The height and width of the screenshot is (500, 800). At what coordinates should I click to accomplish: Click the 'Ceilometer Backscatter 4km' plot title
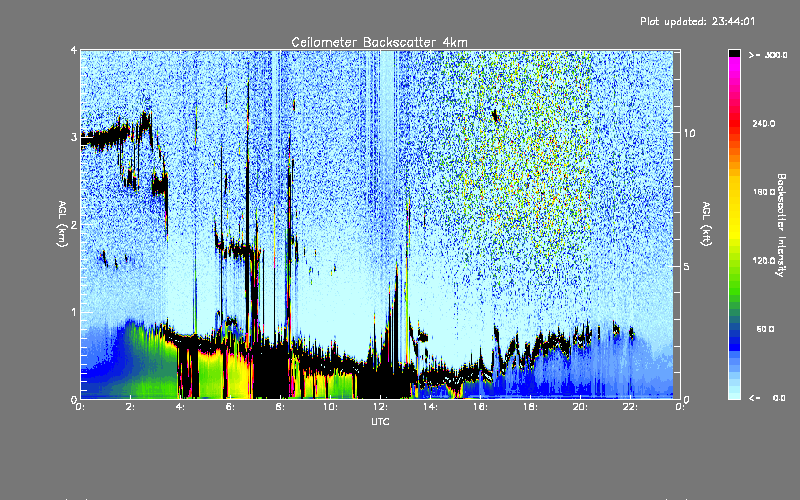pyautogui.click(x=379, y=42)
